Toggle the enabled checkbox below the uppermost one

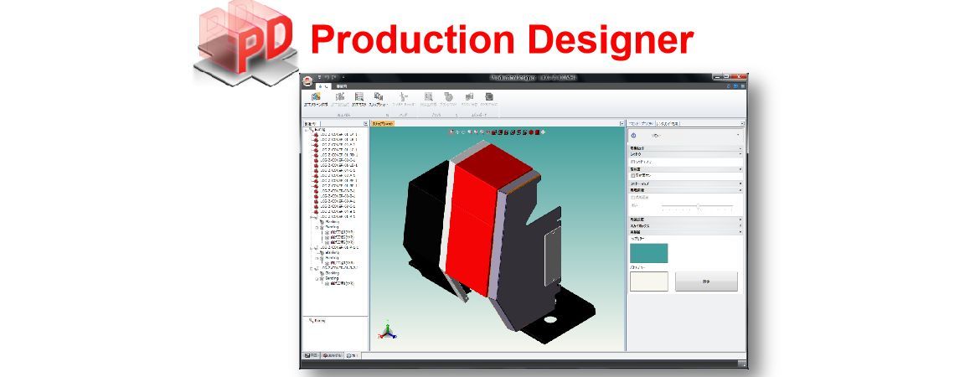pyautogui.click(x=632, y=176)
